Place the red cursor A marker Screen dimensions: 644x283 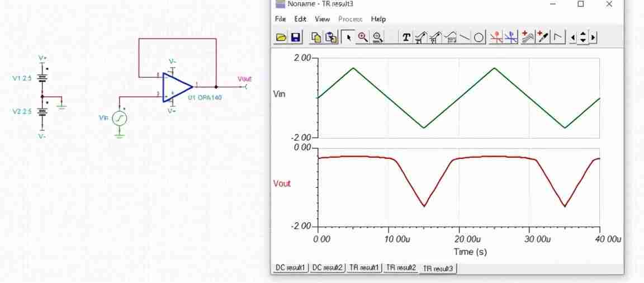click(x=496, y=37)
